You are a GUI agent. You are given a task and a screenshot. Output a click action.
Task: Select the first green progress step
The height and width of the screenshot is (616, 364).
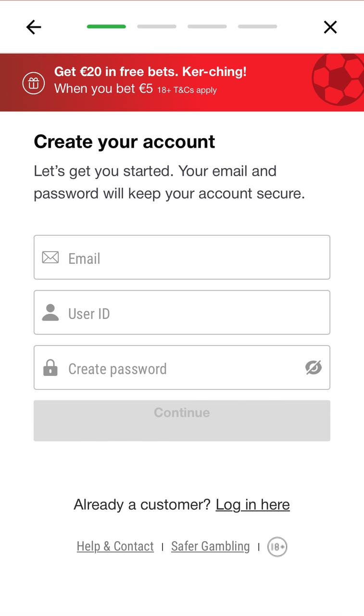coord(106,26)
